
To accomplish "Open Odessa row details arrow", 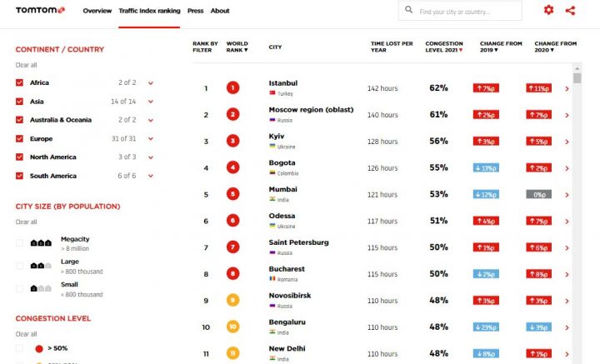I will point(567,222).
